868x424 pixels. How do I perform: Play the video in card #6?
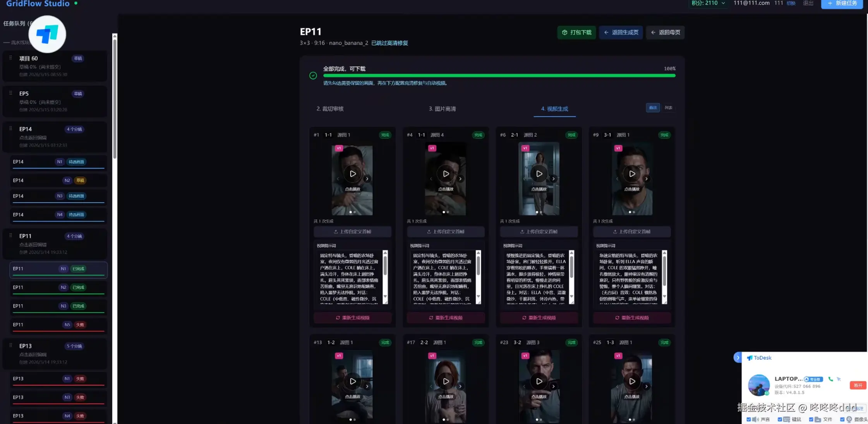539,174
